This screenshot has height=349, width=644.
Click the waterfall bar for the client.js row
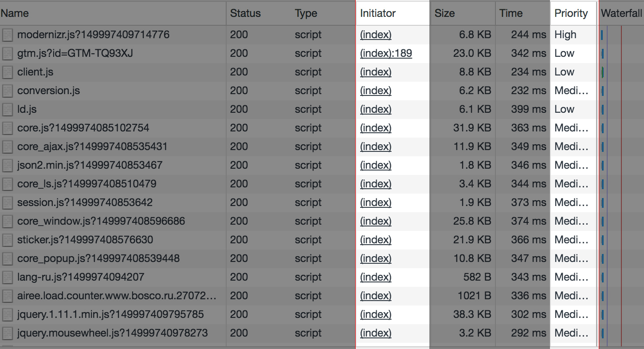click(602, 72)
